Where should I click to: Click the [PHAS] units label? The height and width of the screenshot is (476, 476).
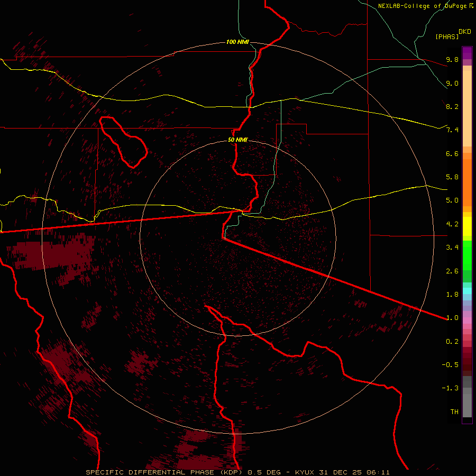click(x=447, y=36)
